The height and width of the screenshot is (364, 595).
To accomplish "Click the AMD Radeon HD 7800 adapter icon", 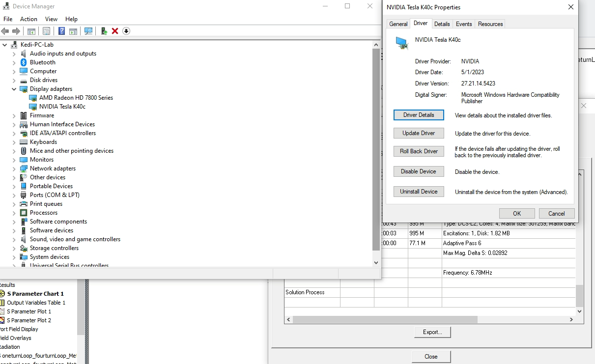I will point(33,98).
